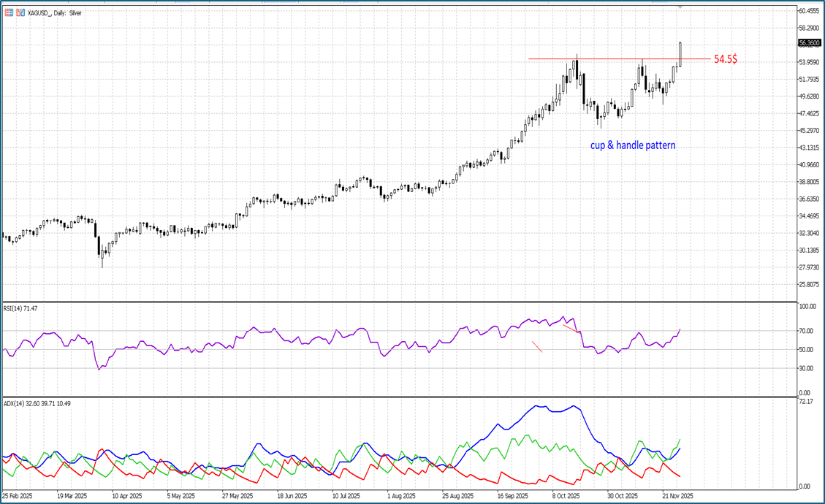The image size is (825, 504).
Task: Select the 58.2900 price scale label
Action: click(x=809, y=28)
